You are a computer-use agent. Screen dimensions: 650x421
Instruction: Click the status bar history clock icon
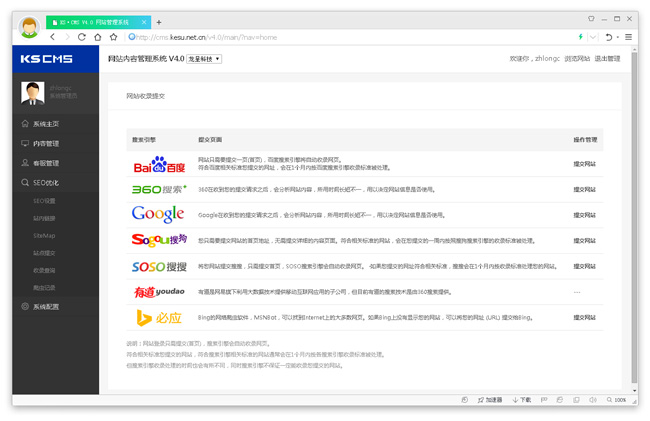pos(465,400)
